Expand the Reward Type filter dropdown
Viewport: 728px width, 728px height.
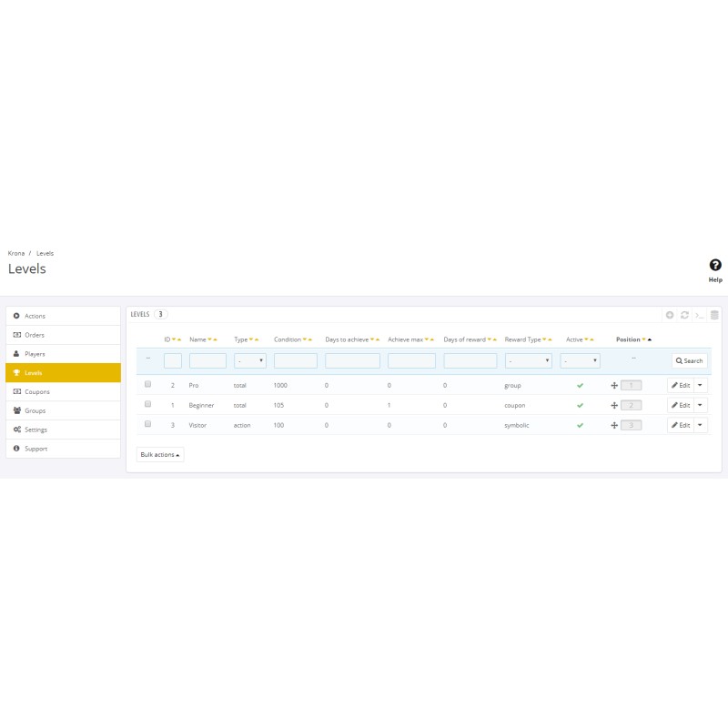(x=529, y=360)
